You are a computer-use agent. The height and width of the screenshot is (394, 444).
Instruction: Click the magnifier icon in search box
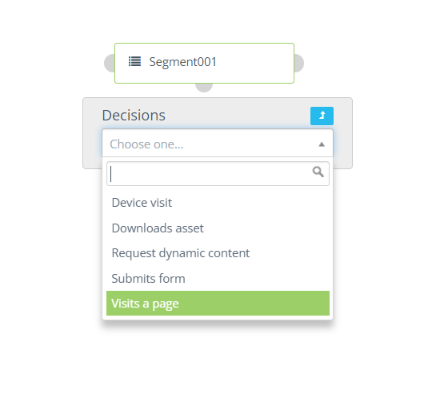318,172
